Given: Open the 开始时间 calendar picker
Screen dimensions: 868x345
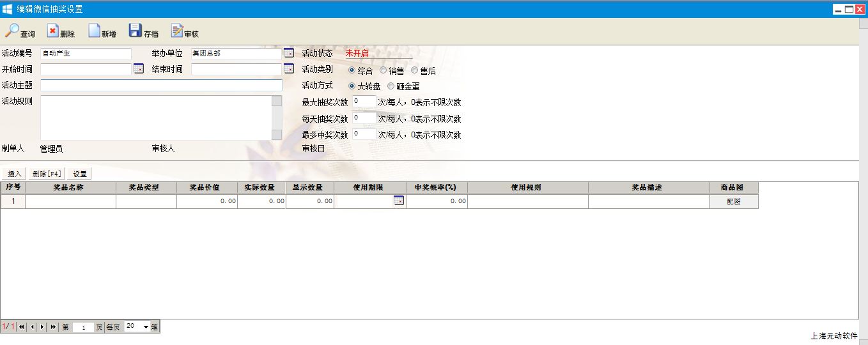Looking at the screenshot, I should [139, 69].
